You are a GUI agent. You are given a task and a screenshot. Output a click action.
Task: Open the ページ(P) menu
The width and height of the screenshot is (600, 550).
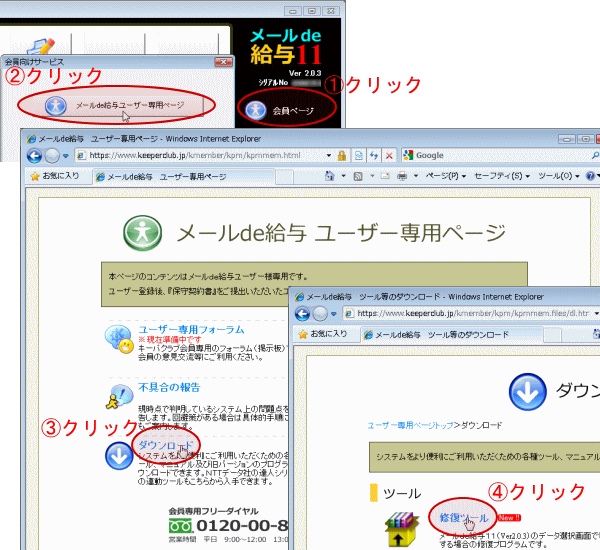point(445,176)
